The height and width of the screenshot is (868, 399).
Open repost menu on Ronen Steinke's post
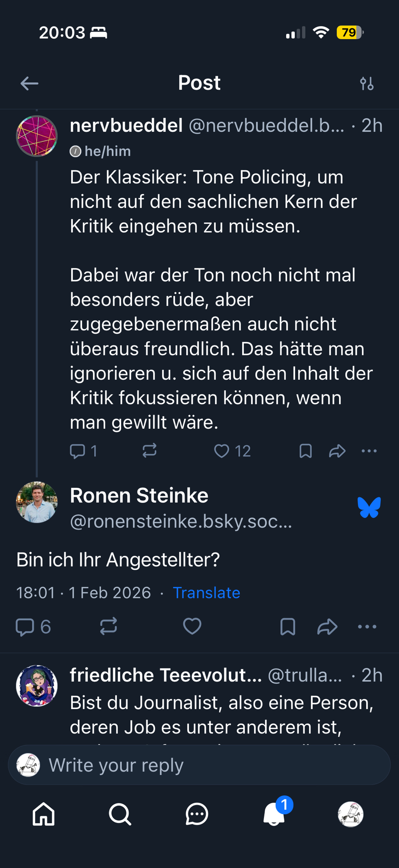click(x=109, y=627)
